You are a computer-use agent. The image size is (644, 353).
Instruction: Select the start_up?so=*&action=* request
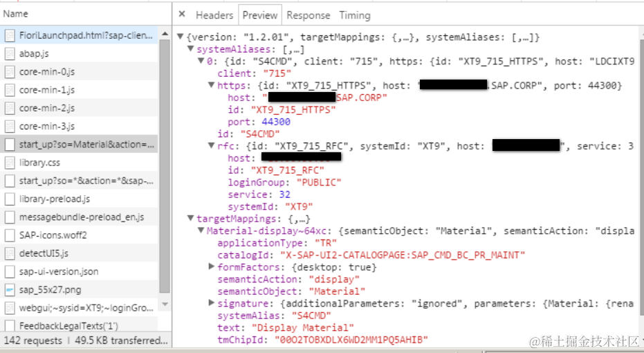coord(79,181)
